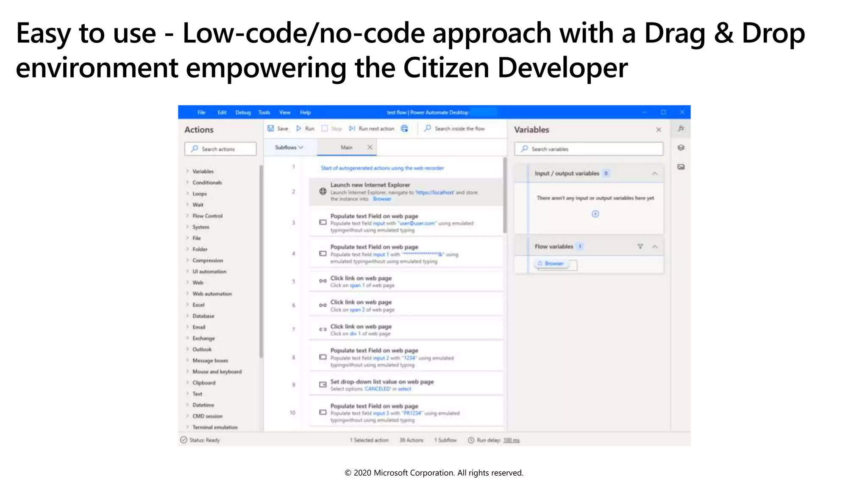Viewport: 868px width, 488px height.
Task: Click the fx variables pane icon
Action: coord(681,128)
